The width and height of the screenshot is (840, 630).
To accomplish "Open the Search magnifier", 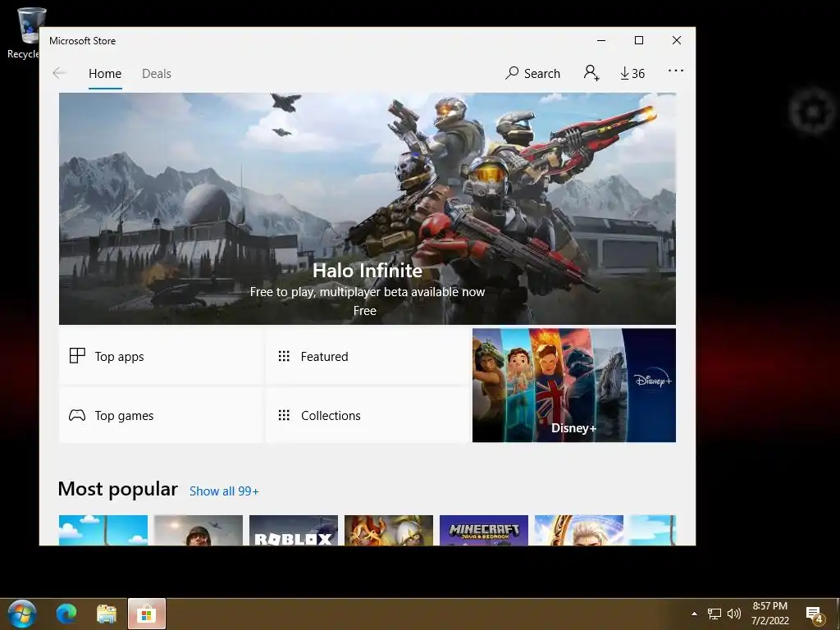I will pos(532,73).
